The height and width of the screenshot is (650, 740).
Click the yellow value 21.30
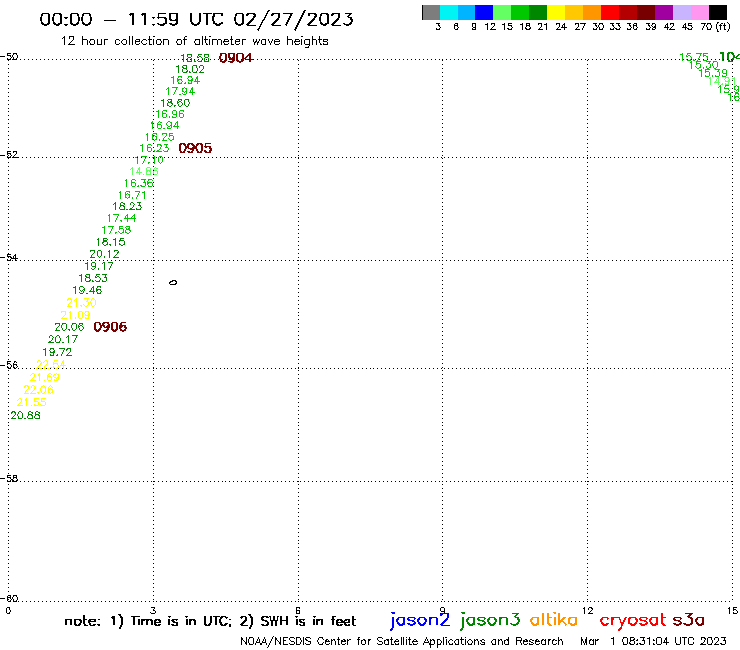(81, 303)
